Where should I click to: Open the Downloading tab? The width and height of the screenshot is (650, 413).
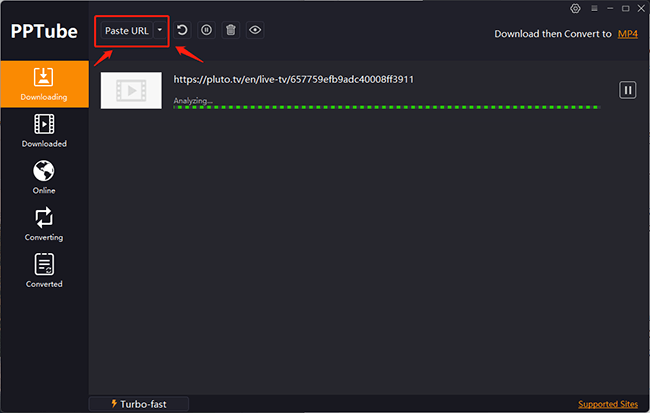(x=44, y=84)
